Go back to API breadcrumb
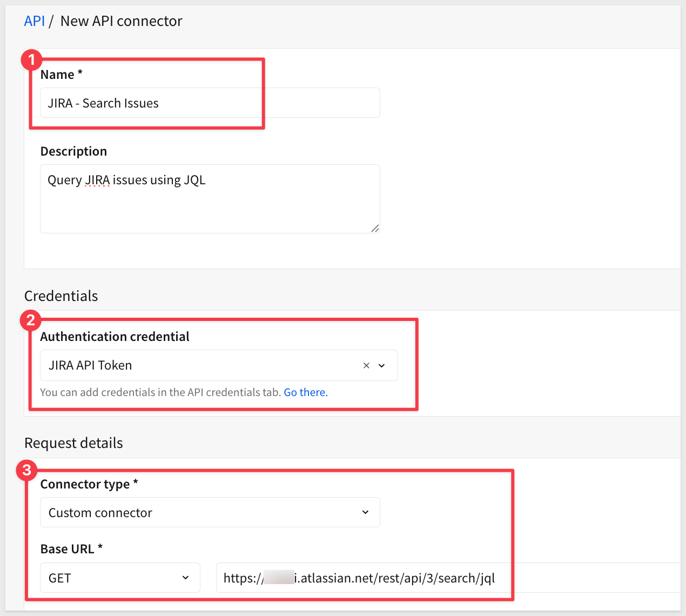This screenshot has height=616, width=686. tap(34, 21)
